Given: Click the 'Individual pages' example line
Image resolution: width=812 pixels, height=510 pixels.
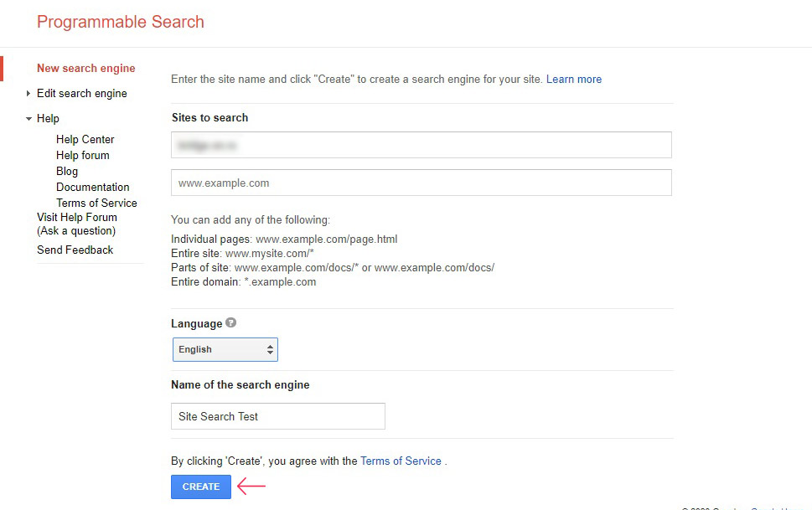Looking at the screenshot, I should 284,240.
